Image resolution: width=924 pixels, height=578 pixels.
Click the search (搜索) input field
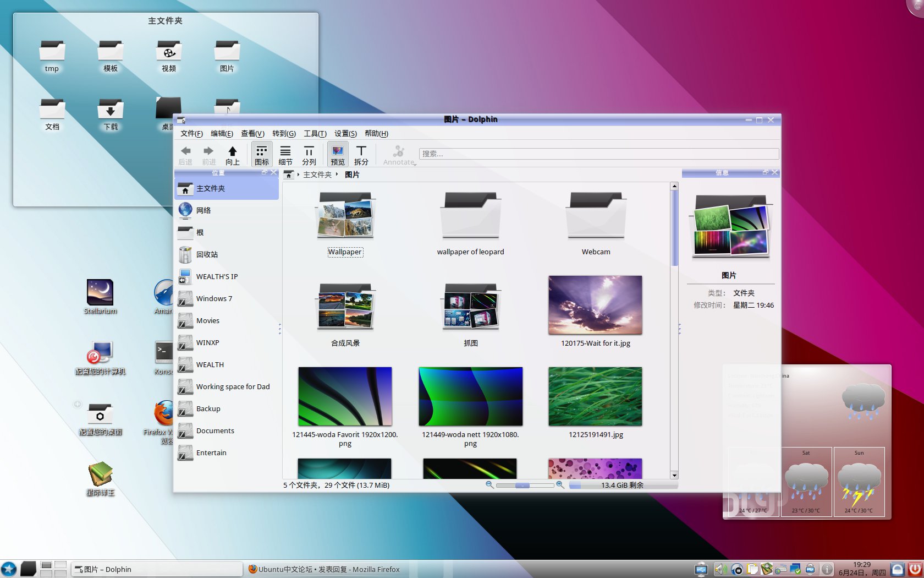pos(599,154)
